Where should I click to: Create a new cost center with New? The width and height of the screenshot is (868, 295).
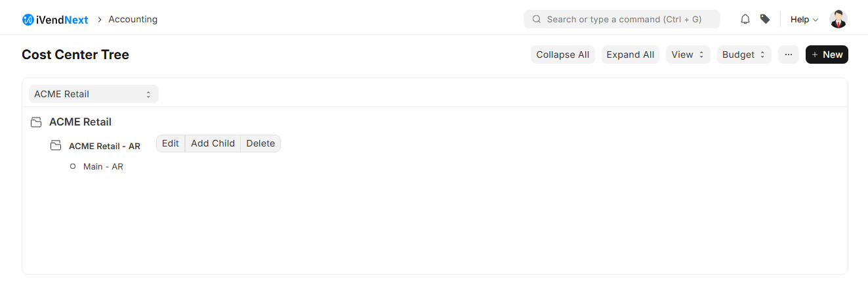click(x=827, y=55)
